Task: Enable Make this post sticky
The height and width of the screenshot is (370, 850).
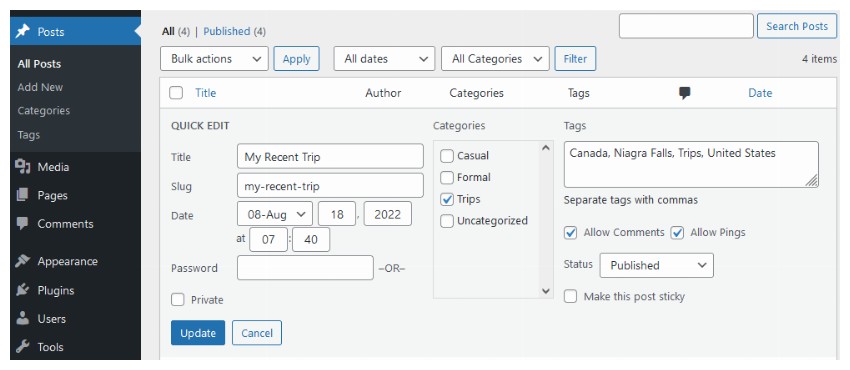Action: 570,296
